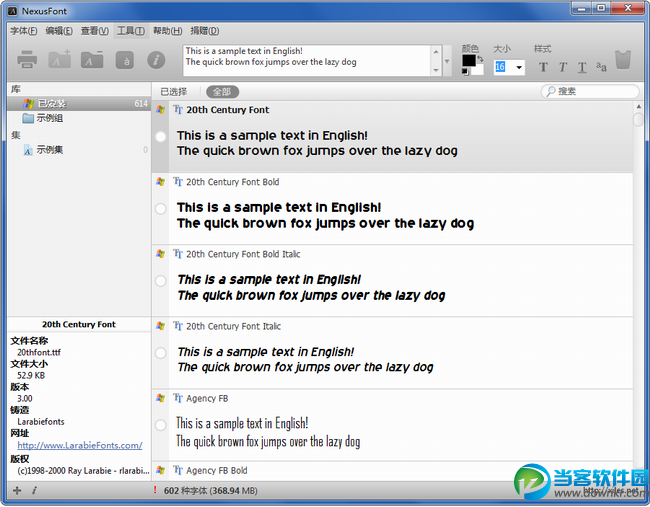
Task: Click the bucket icon at toolbar end
Action: click(x=623, y=60)
